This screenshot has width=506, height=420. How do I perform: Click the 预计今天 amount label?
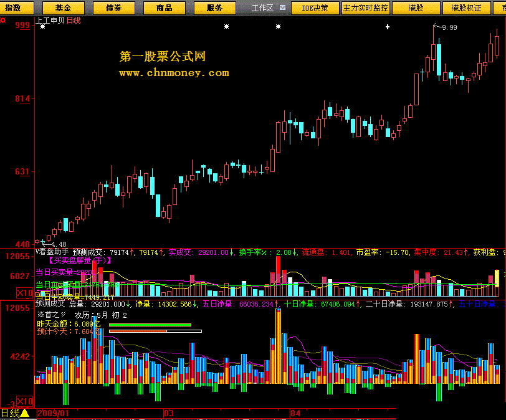pyautogui.click(x=69, y=332)
